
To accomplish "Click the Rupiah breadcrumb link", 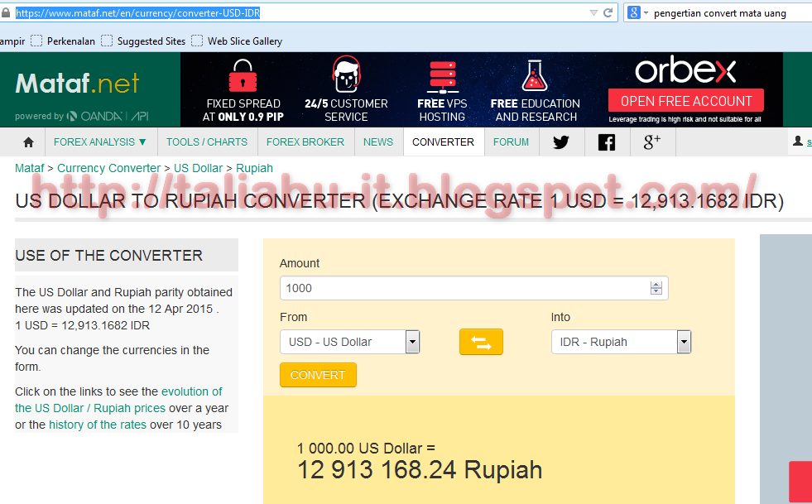I will (254, 168).
